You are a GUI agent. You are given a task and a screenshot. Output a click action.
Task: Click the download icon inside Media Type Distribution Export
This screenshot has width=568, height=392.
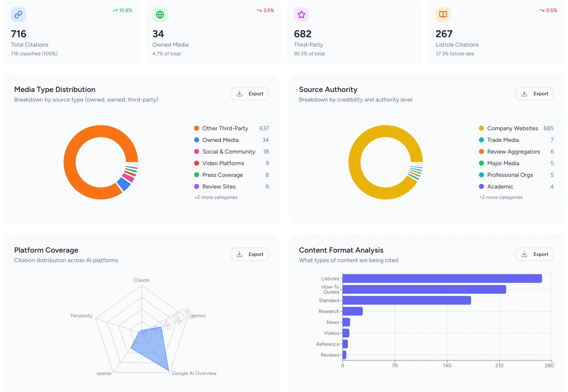point(239,93)
